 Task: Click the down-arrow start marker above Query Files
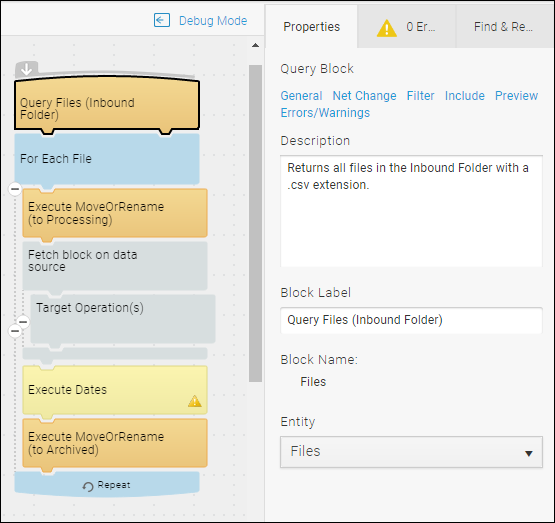27,69
